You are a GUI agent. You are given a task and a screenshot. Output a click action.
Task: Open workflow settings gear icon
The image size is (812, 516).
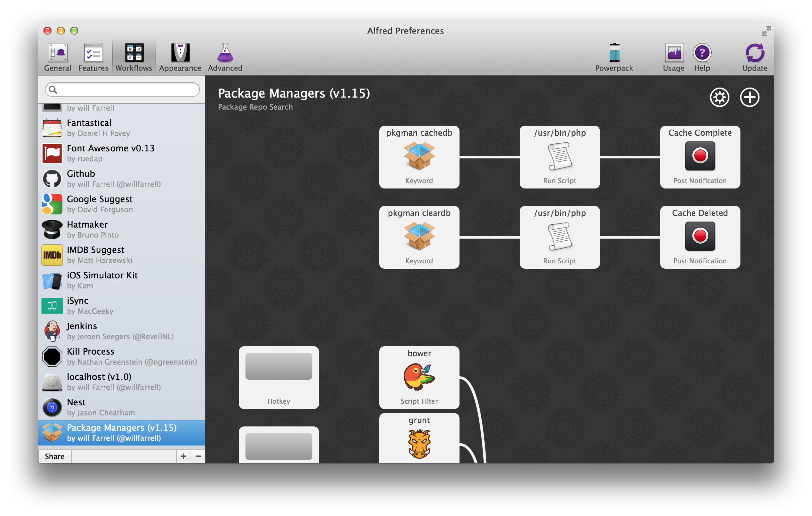720,98
